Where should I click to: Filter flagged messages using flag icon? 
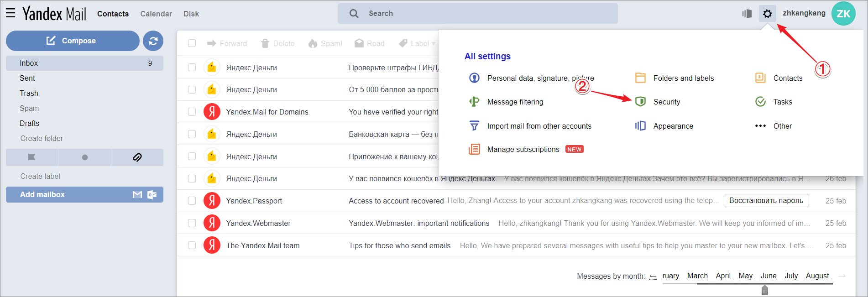[x=32, y=157]
